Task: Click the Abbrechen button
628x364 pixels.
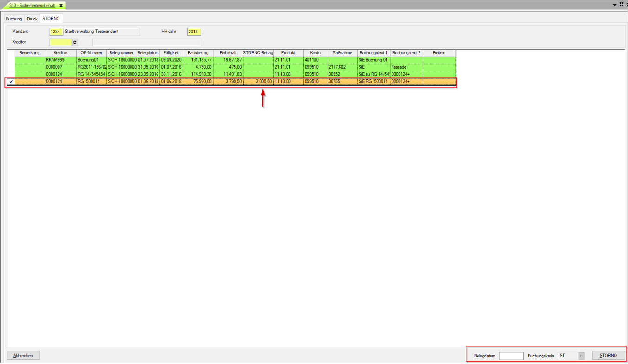Action: tap(23, 356)
